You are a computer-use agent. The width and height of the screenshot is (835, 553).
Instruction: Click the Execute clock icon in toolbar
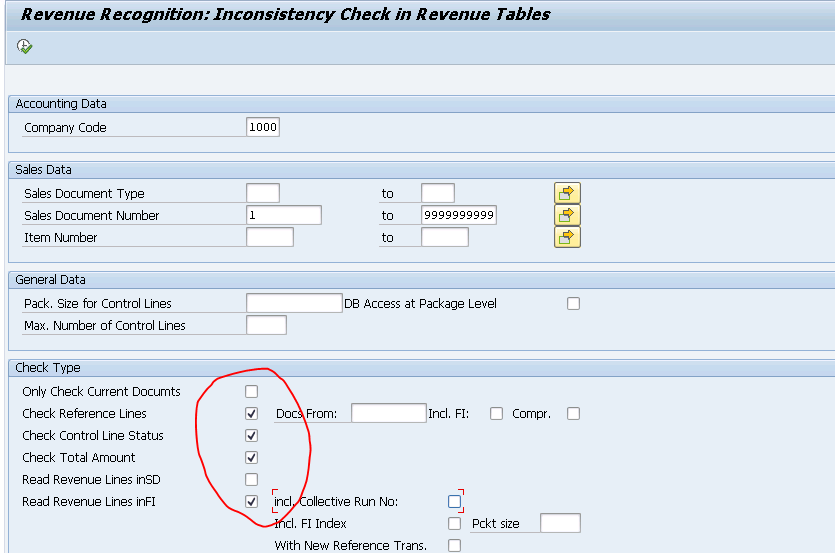tap(25, 47)
